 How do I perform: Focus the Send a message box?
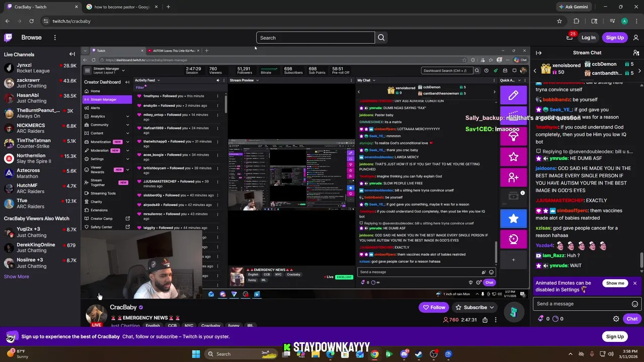(x=588, y=304)
